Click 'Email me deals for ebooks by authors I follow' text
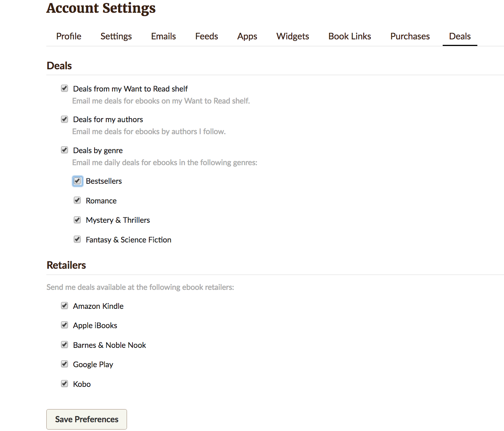This screenshot has width=504, height=431. (149, 132)
